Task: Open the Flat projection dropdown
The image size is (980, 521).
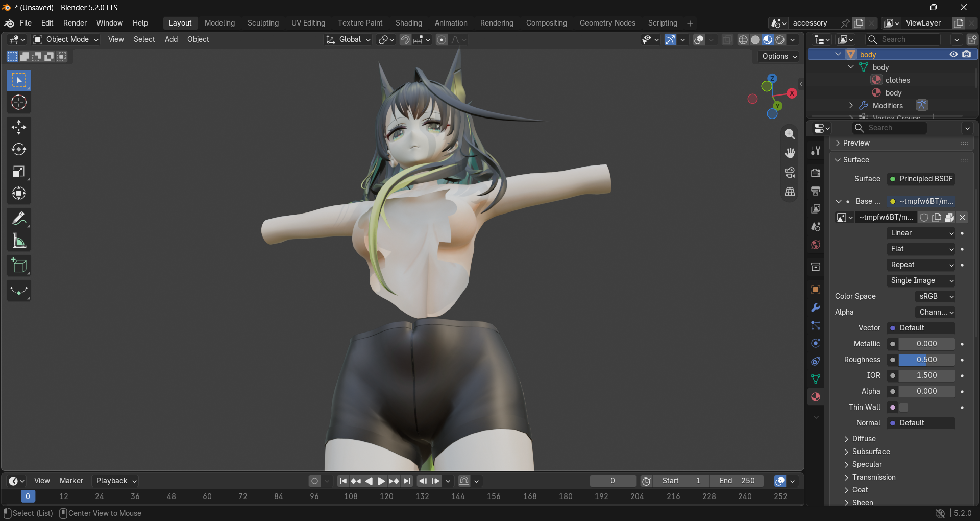Action: (x=921, y=249)
